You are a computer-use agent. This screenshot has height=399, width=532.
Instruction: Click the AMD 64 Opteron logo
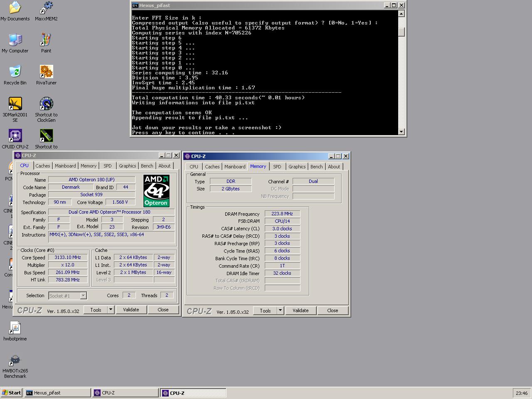(x=156, y=191)
